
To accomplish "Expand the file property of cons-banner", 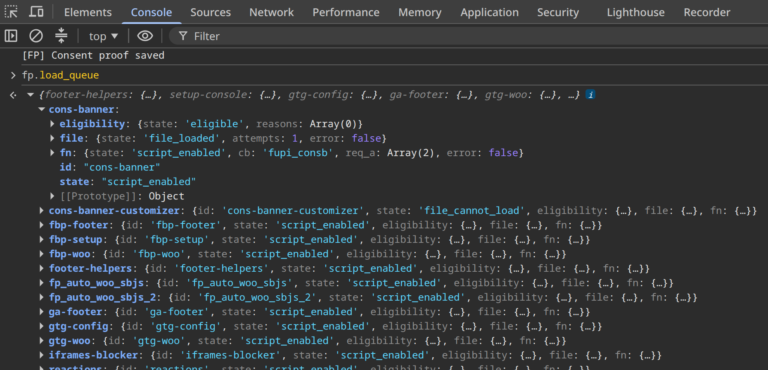I will pos(52,138).
